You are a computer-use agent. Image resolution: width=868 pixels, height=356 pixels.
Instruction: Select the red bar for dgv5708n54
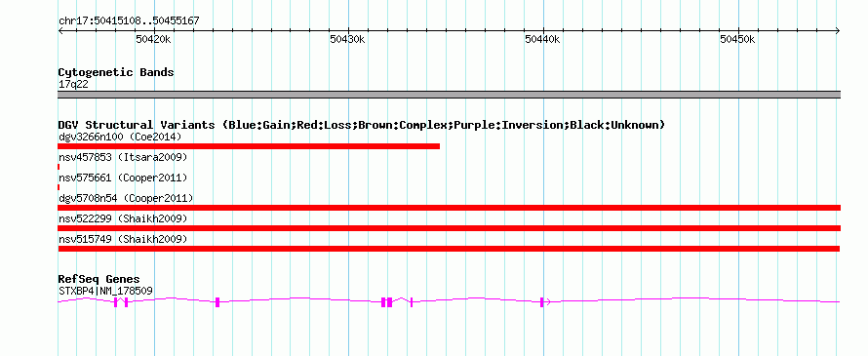(x=449, y=208)
